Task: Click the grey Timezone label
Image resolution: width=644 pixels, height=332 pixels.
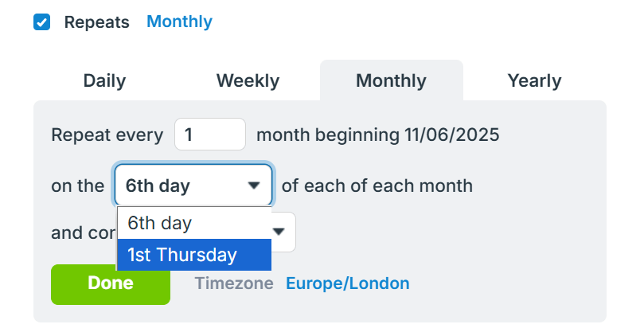Action: tap(234, 283)
